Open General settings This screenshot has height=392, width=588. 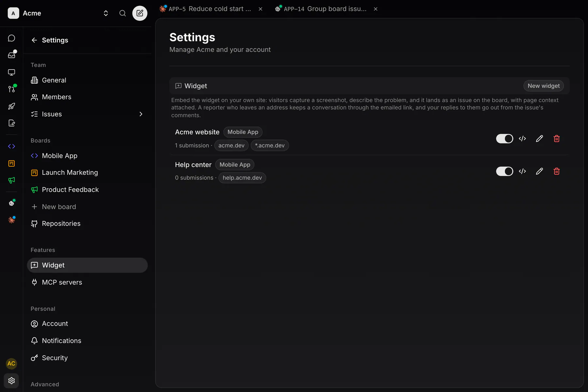click(87, 80)
